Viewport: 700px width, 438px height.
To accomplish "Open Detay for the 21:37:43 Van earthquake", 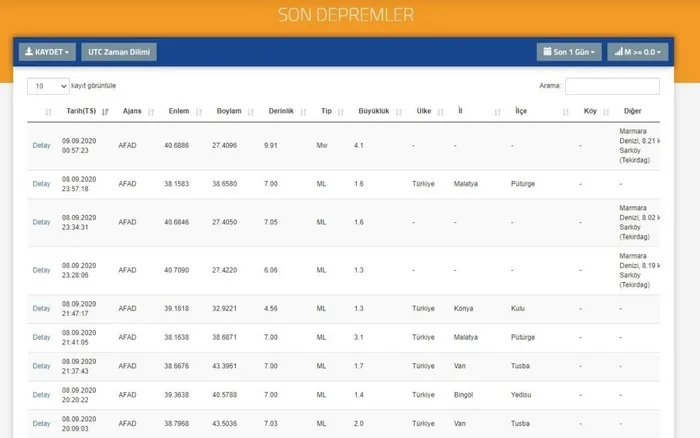I will click(x=42, y=366).
